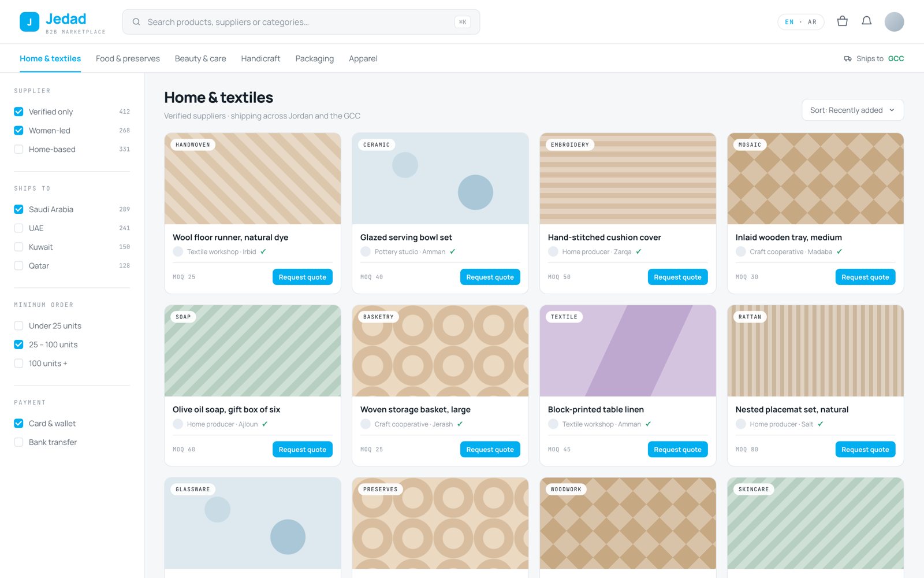Uncheck Card & wallet payment
The image size is (924, 578).
point(18,424)
